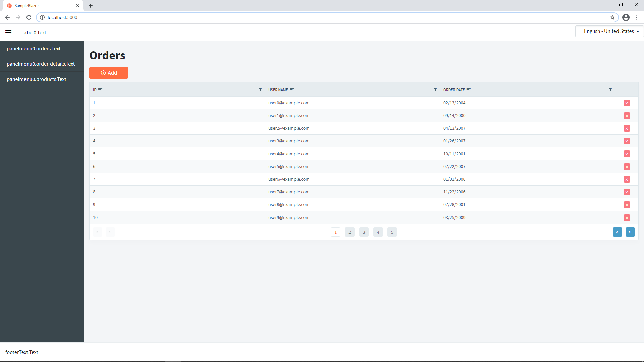
Task: Open English - United States language dropdown
Action: pos(609,31)
